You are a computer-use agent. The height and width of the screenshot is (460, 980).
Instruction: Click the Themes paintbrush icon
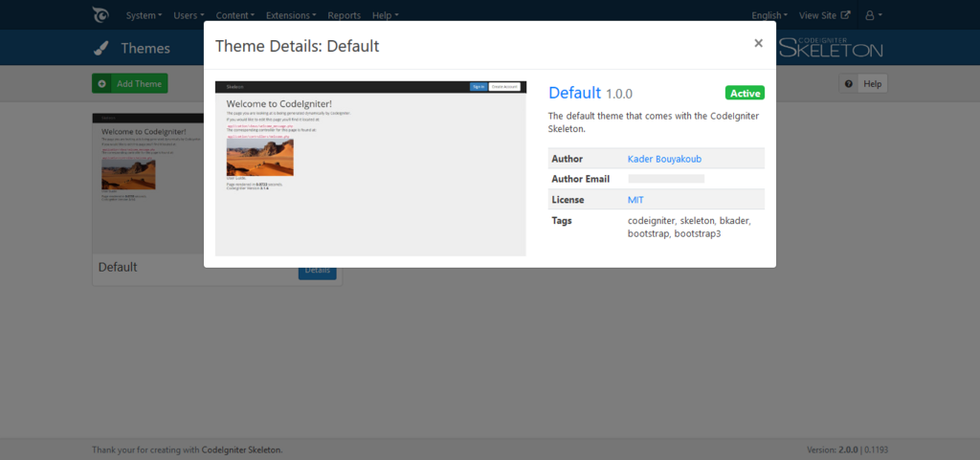[x=100, y=48]
